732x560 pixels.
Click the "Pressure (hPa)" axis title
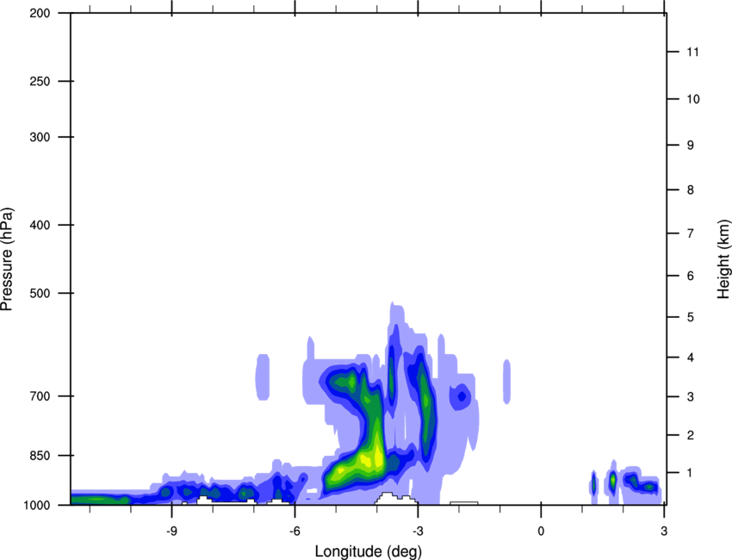[7, 259]
